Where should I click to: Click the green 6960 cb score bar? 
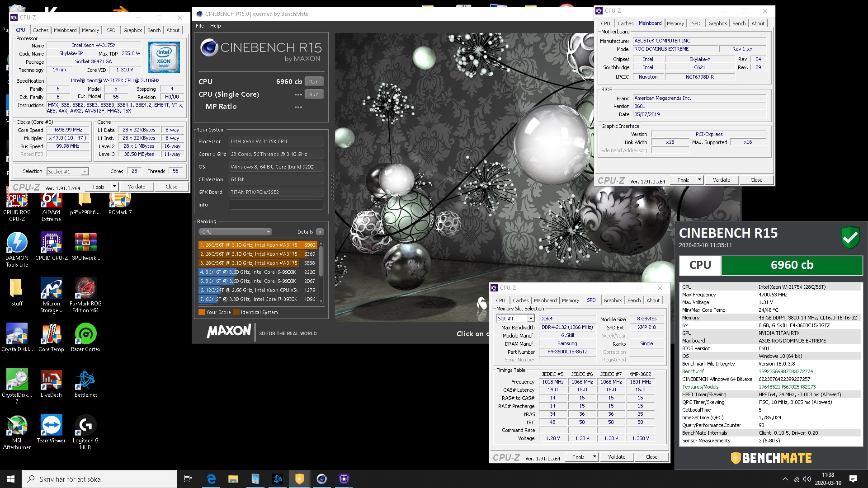pyautogui.click(x=792, y=265)
